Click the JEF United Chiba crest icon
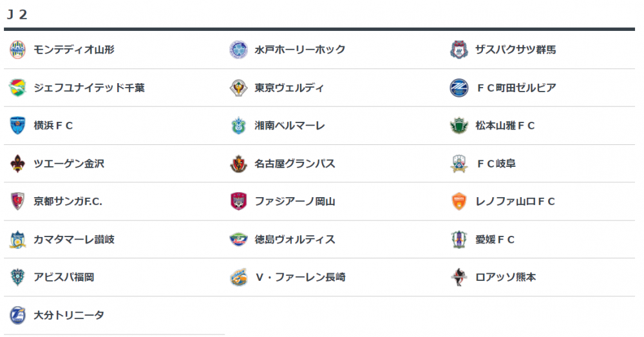644x337 pixels. (17, 88)
